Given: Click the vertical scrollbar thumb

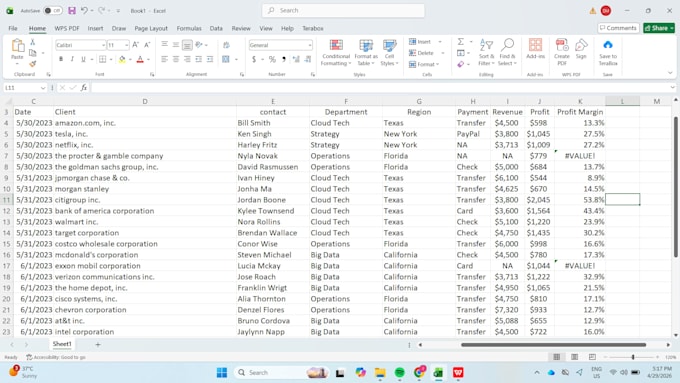Looking at the screenshot, I should coord(676,187).
